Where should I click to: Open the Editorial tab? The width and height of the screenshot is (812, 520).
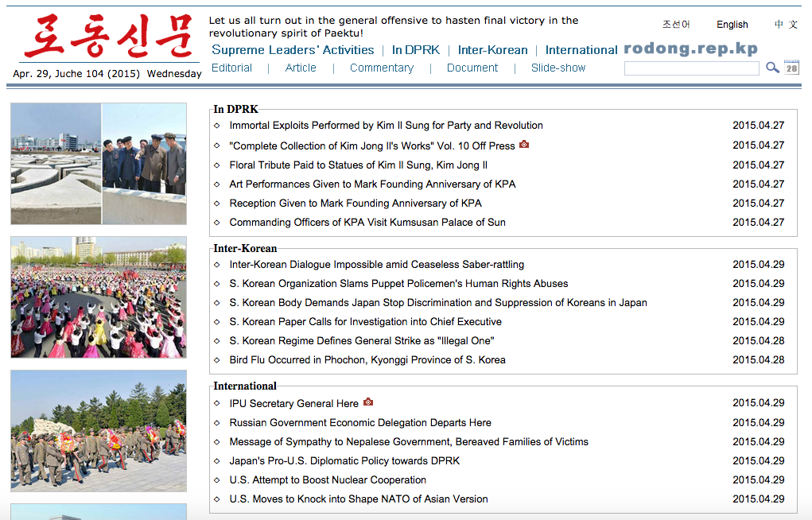click(231, 68)
